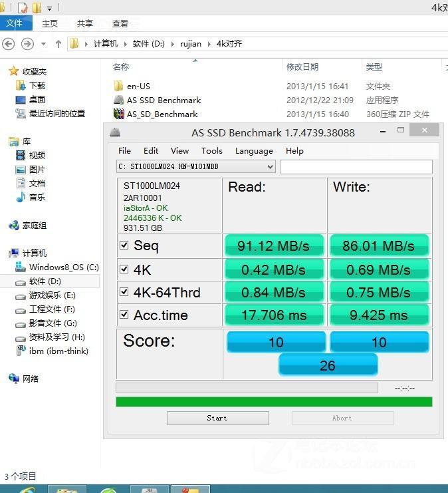Open Explorer 文件 ribbon tab

tap(16, 23)
